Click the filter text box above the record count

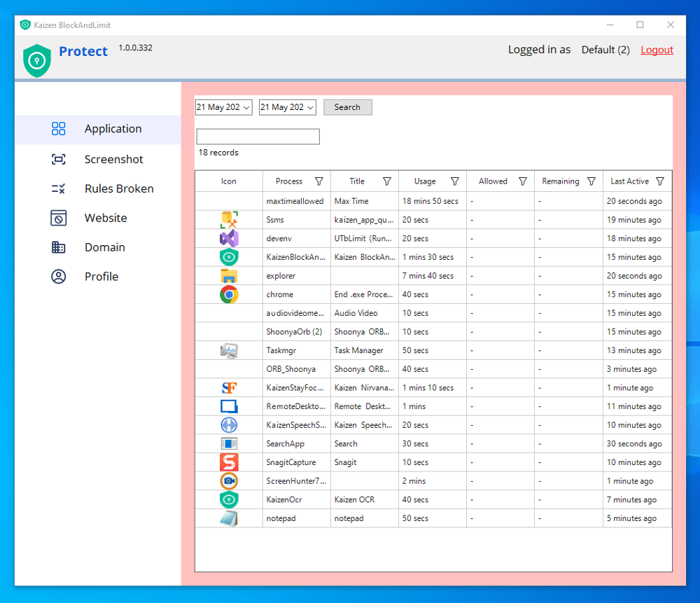[258, 137]
